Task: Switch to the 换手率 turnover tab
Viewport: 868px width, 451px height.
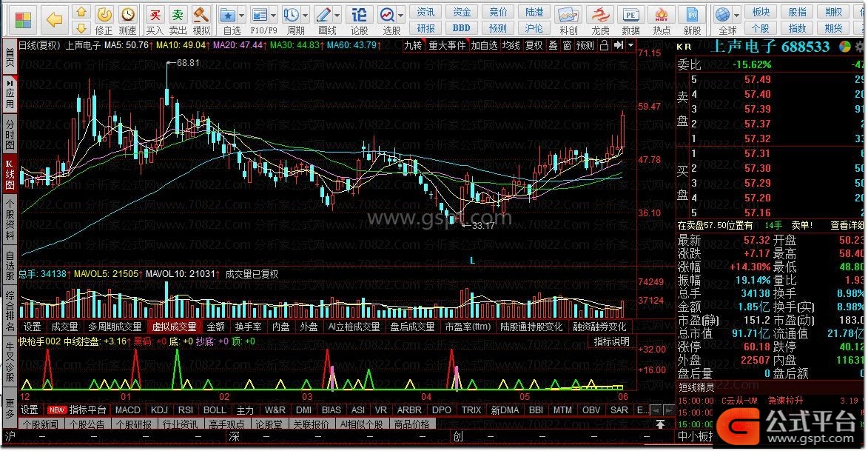Action: pos(248,327)
